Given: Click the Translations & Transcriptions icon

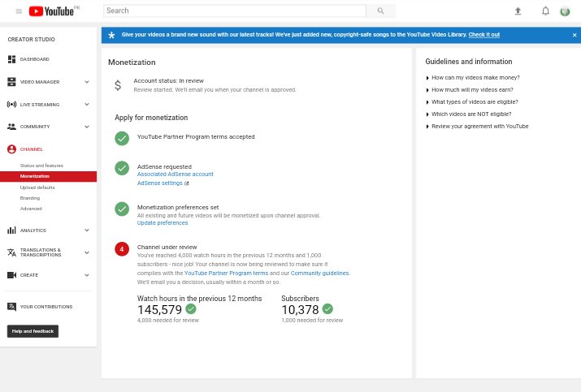Looking at the screenshot, I should 12,252.
